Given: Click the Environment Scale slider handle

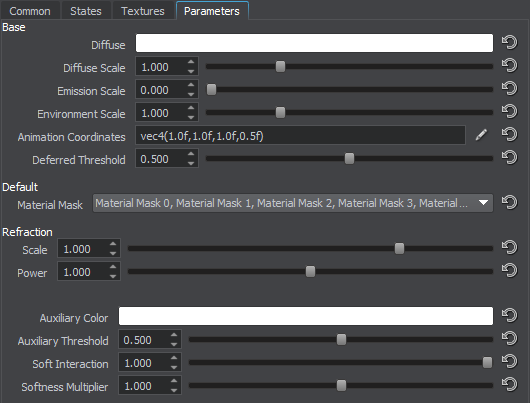Looking at the screenshot, I should 280,113.
